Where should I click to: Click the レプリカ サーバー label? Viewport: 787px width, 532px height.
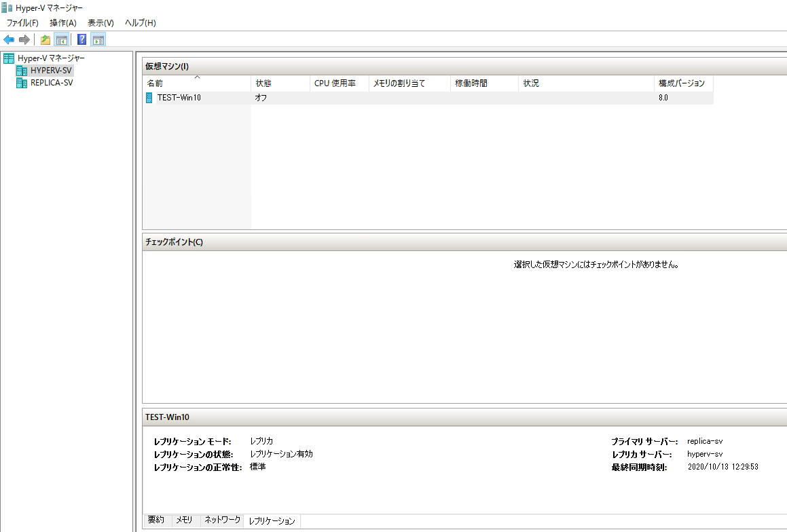pos(642,455)
